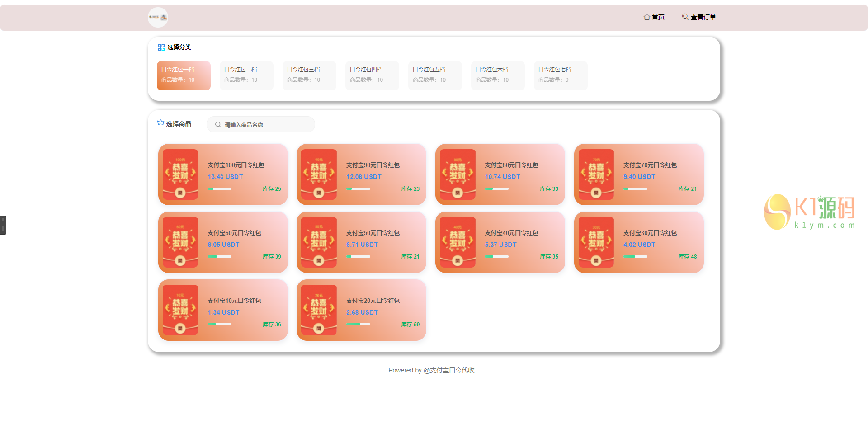Click the 5.37 USDT price

pyautogui.click(x=501, y=245)
